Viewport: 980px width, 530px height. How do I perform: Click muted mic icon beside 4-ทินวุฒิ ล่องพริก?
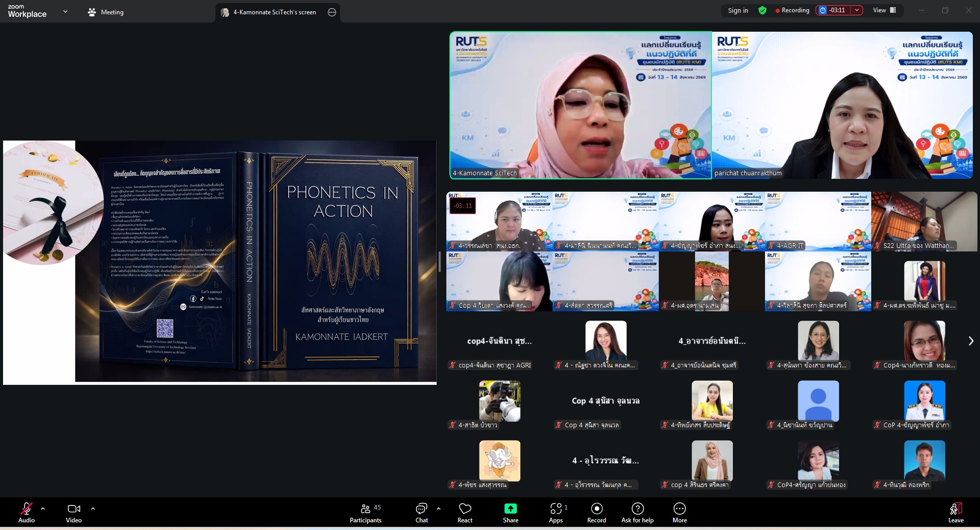click(x=877, y=485)
